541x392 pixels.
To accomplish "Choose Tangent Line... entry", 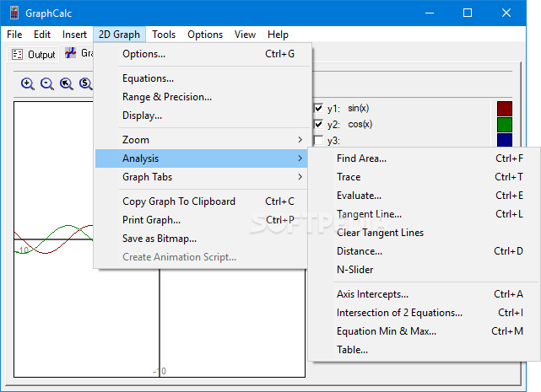I will point(424,214).
